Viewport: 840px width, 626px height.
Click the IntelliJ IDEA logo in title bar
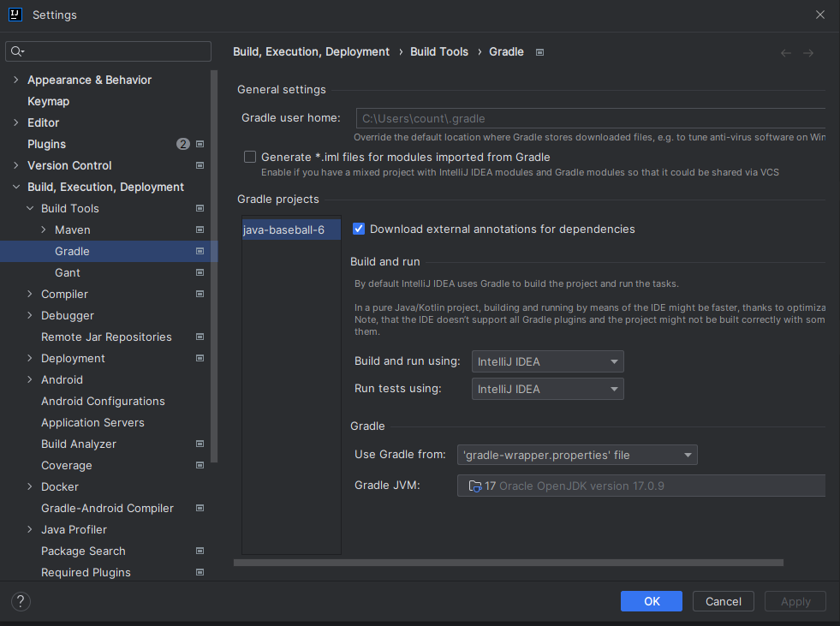15,15
